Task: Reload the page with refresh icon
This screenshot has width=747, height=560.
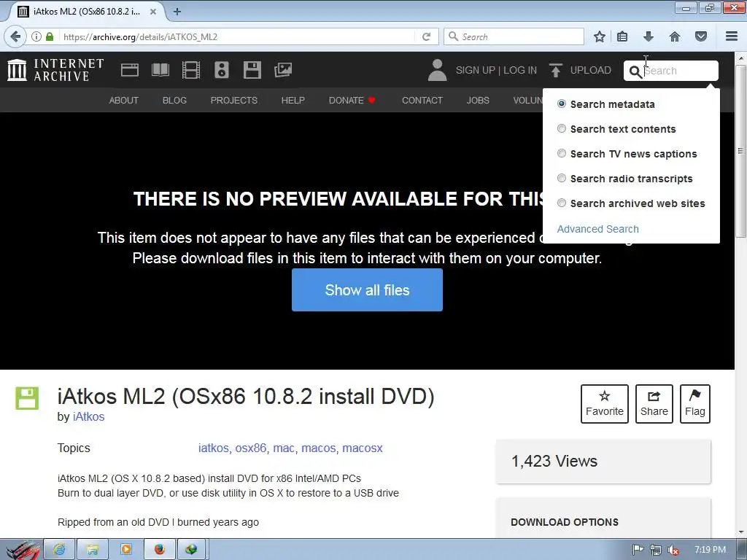Action: point(426,36)
